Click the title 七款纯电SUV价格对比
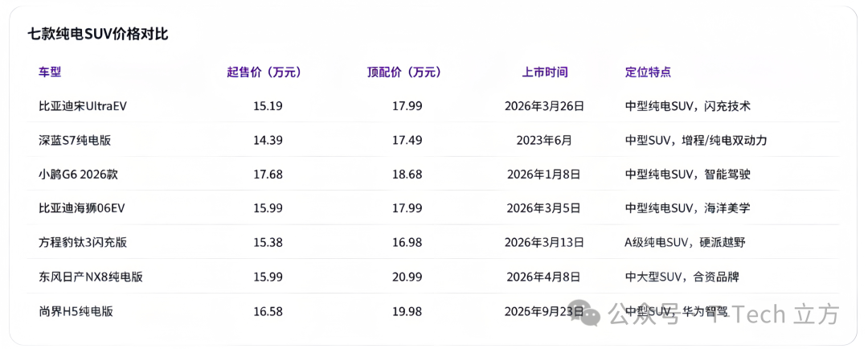 pos(98,35)
